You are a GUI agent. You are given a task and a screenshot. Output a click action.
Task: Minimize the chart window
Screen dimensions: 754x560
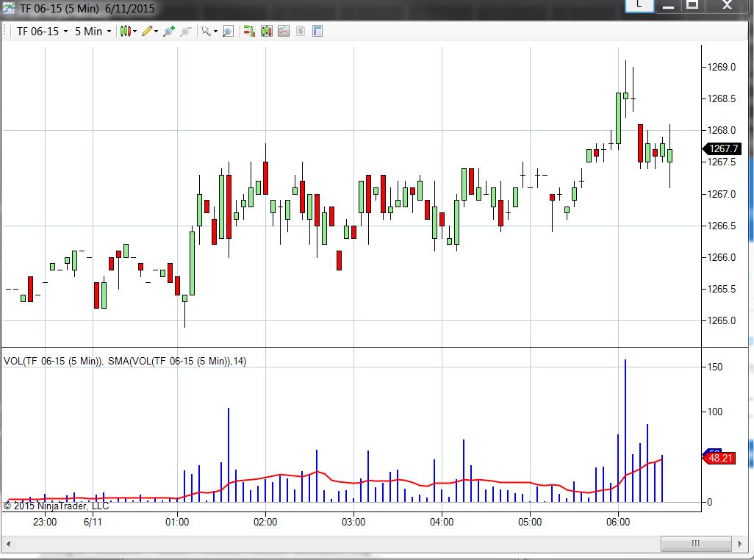668,6
